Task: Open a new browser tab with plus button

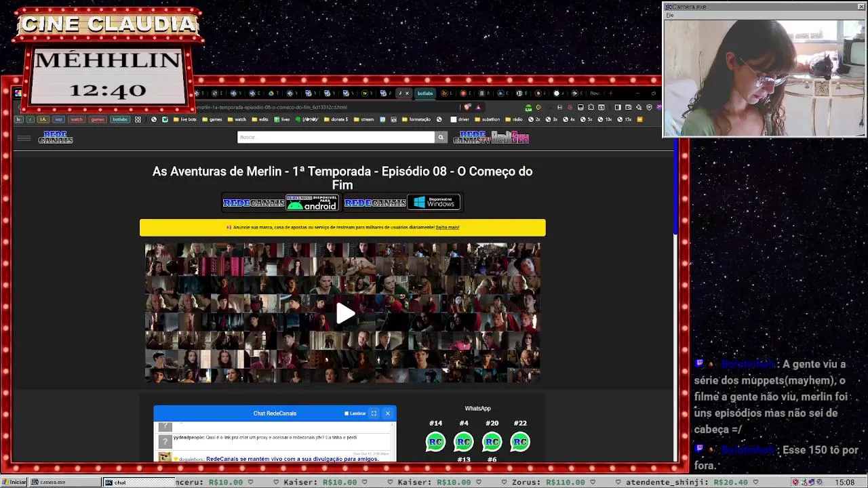Action: point(610,93)
